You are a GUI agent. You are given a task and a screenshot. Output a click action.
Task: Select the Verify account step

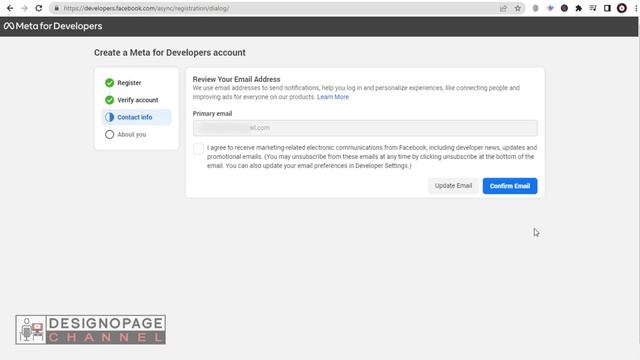click(x=138, y=100)
